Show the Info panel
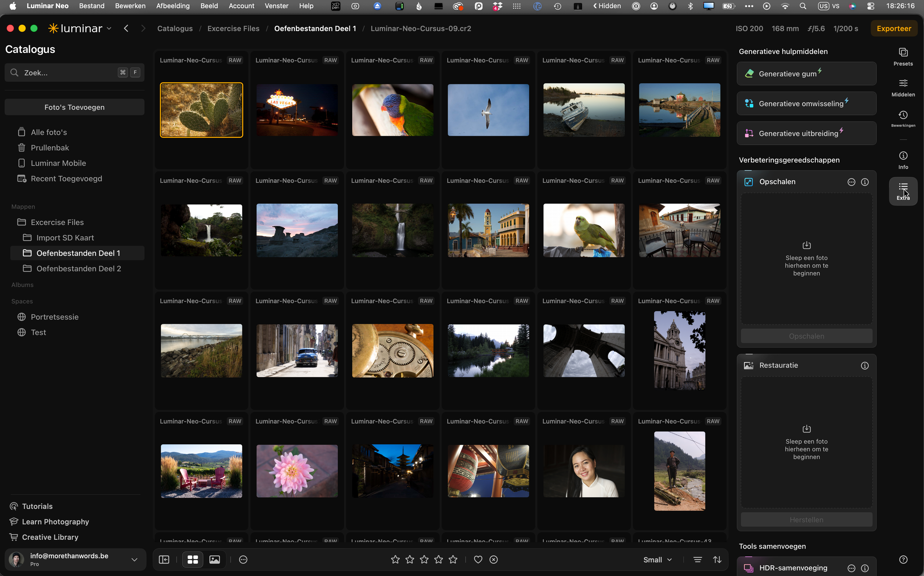924x576 pixels. click(903, 160)
